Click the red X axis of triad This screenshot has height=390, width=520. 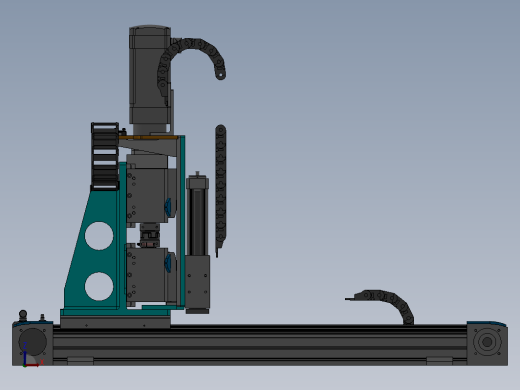(x=33, y=365)
